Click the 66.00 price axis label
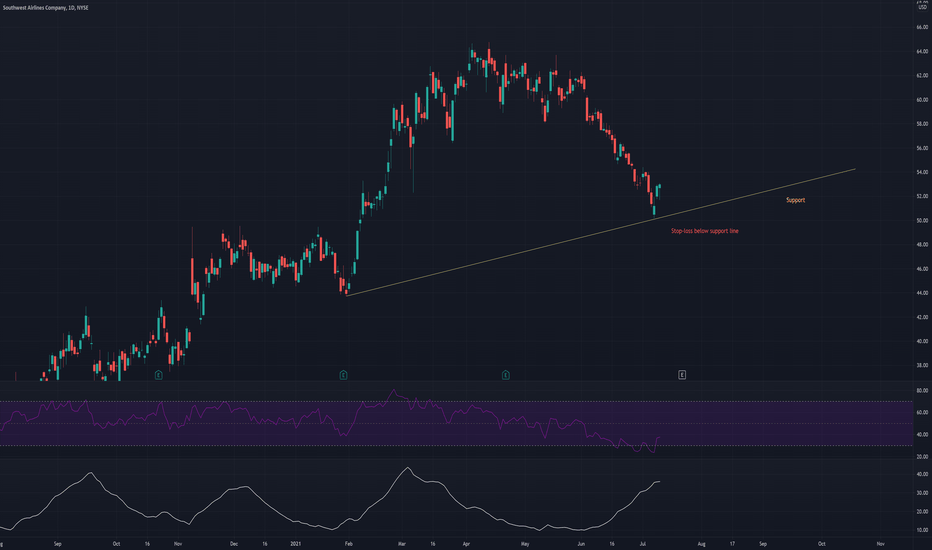Screen dimensions: 932x550 922,27
